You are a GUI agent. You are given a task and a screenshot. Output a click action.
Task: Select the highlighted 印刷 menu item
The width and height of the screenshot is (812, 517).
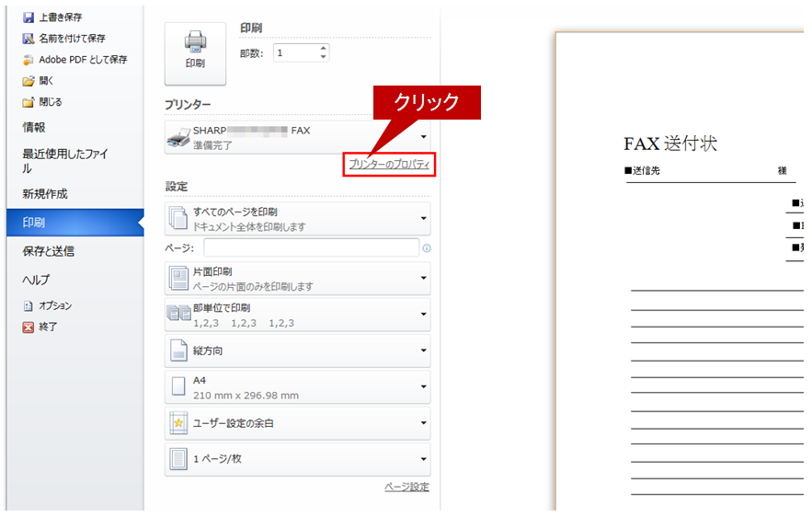[75, 223]
